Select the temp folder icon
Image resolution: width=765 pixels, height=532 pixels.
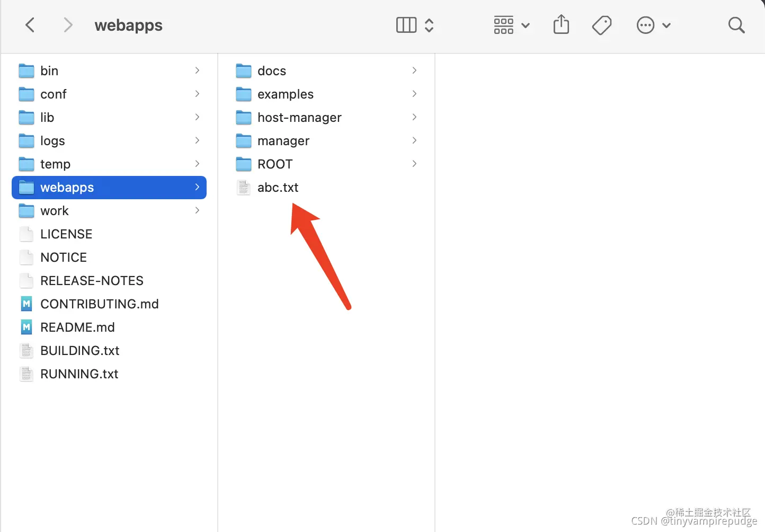click(26, 164)
